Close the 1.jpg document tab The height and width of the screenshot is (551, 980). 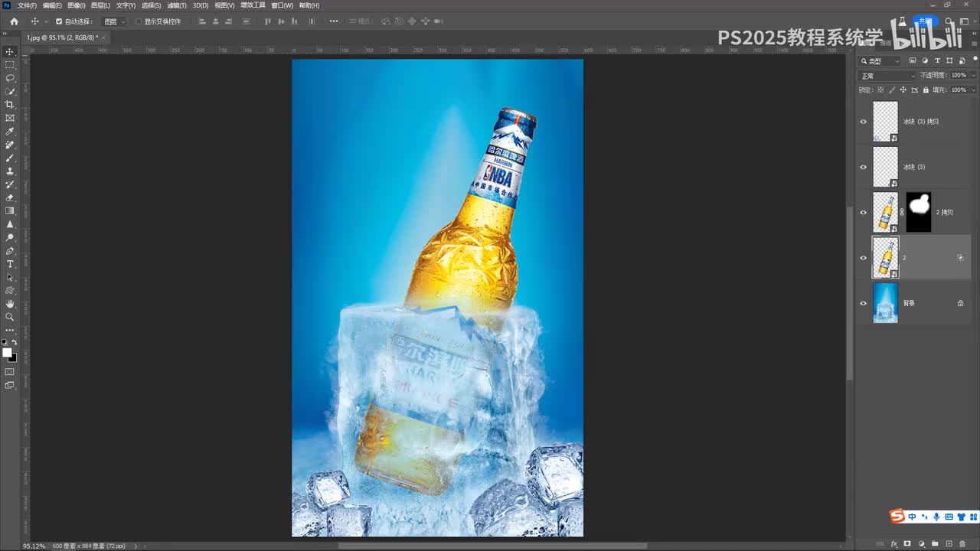click(x=103, y=37)
